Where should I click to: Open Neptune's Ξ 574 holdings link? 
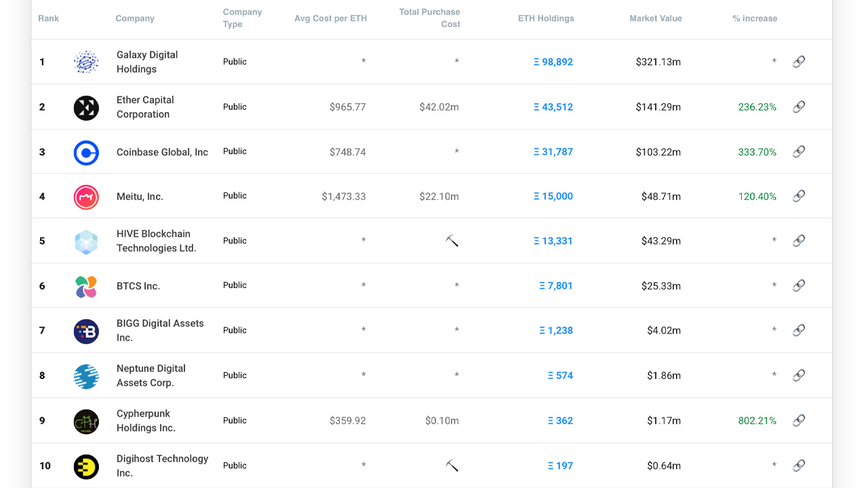pyautogui.click(x=561, y=375)
